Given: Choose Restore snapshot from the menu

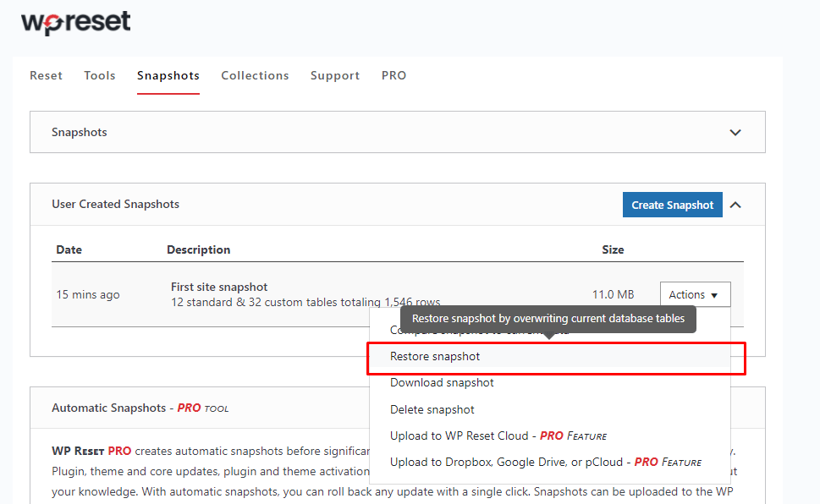Looking at the screenshot, I should [x=550, y=357].
